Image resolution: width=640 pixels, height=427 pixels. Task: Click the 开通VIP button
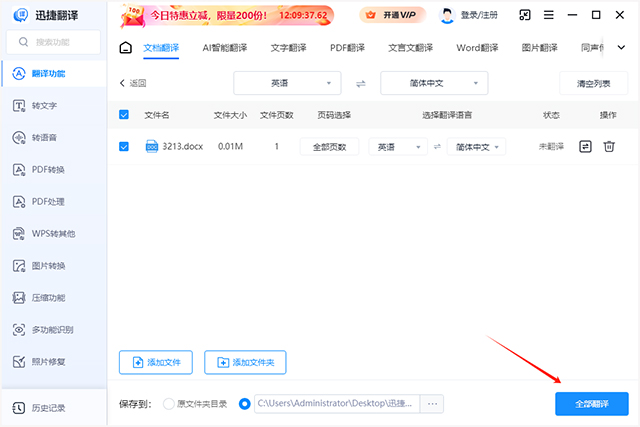[393, 15]
